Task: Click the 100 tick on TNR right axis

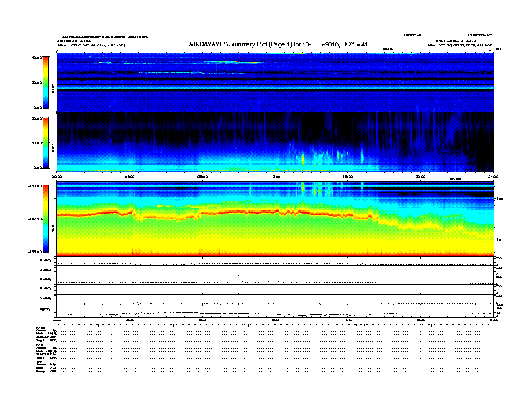Action: pyautogui.click(x=500, y=199)
